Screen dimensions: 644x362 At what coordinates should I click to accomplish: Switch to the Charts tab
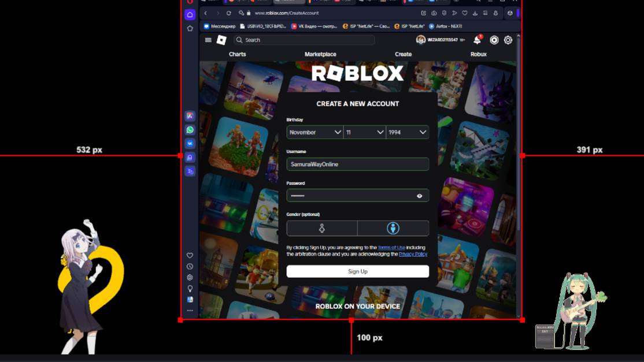pyautogui.click(x=238, y=54)
